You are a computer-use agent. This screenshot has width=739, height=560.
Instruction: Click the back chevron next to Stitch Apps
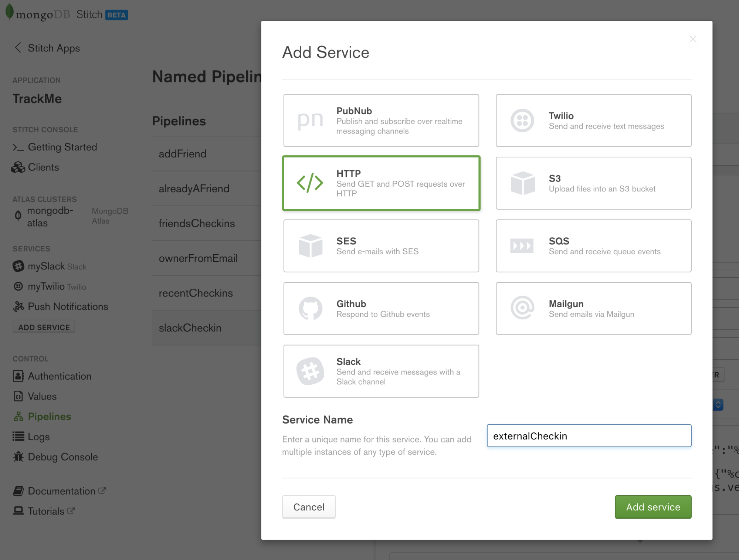(17, 48)
